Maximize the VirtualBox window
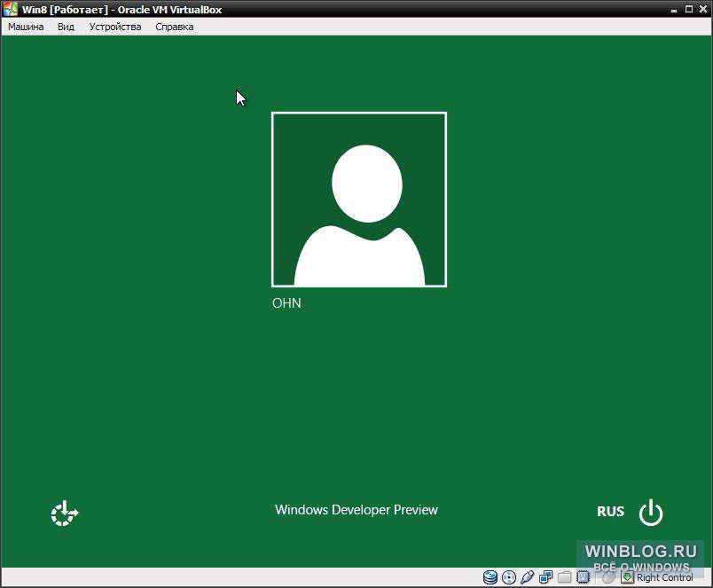 [689, 9]
